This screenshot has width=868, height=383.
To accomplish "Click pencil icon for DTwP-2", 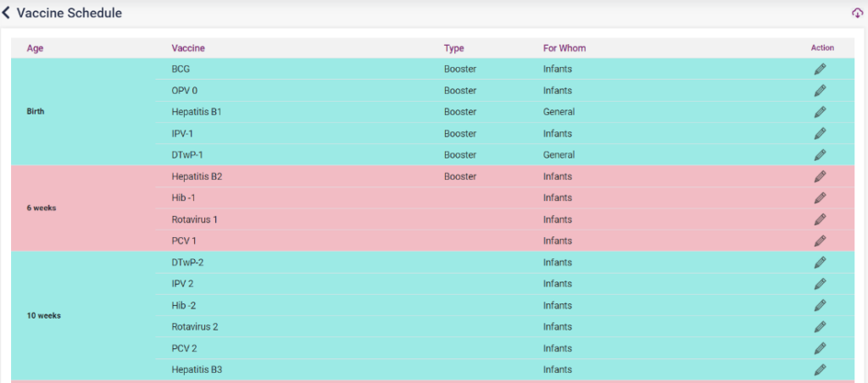I will [820, 263].
